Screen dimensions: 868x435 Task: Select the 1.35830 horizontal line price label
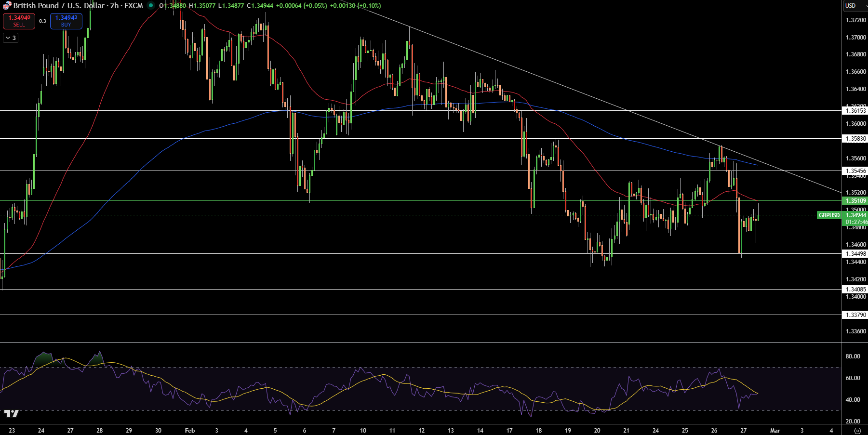coord(855,138)
